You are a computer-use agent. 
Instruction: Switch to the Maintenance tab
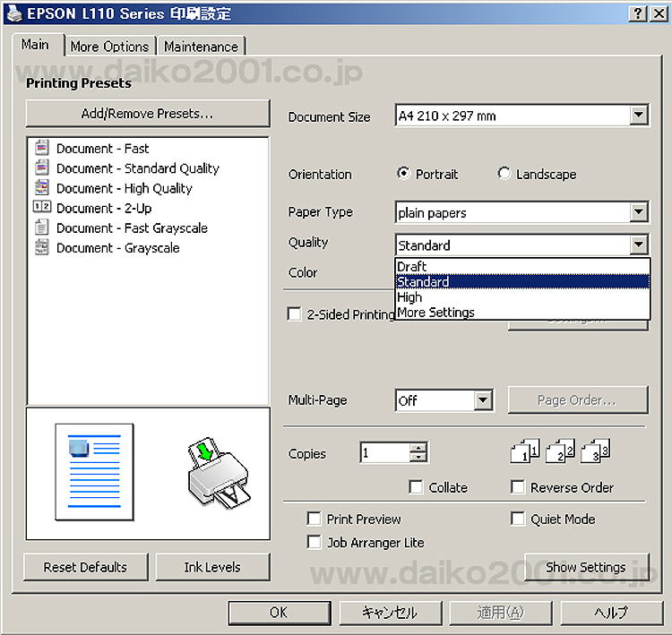click(x=201, y=47)
